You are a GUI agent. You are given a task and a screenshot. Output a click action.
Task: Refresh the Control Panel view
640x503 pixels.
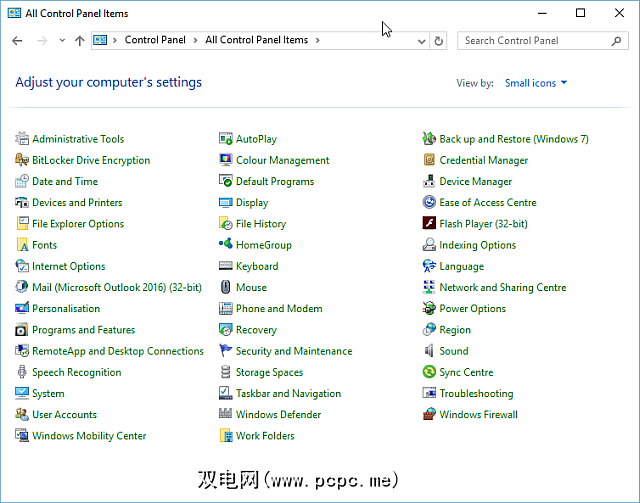[438, 41]
